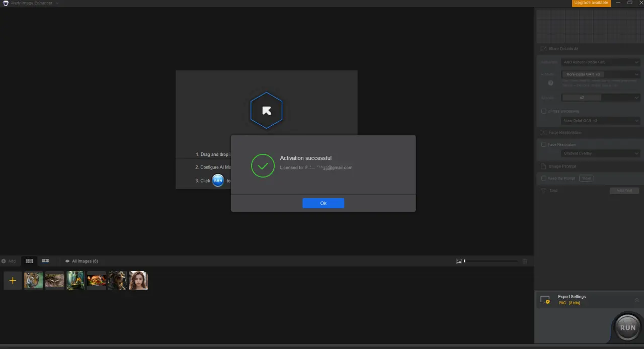The width and height of the screenshot is (644, 349).
Task: Click the Add button in the image strip toolbar
Action: 9,261
